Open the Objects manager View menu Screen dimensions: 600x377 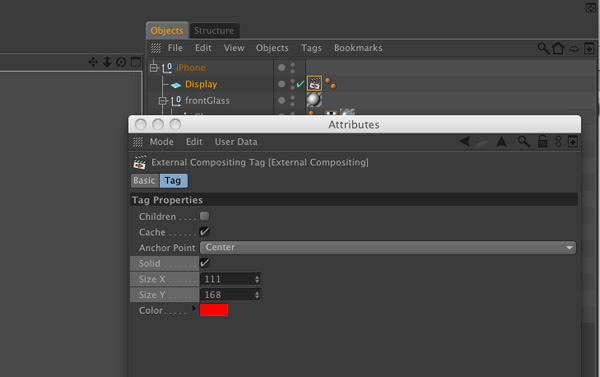tap(234, 48)
